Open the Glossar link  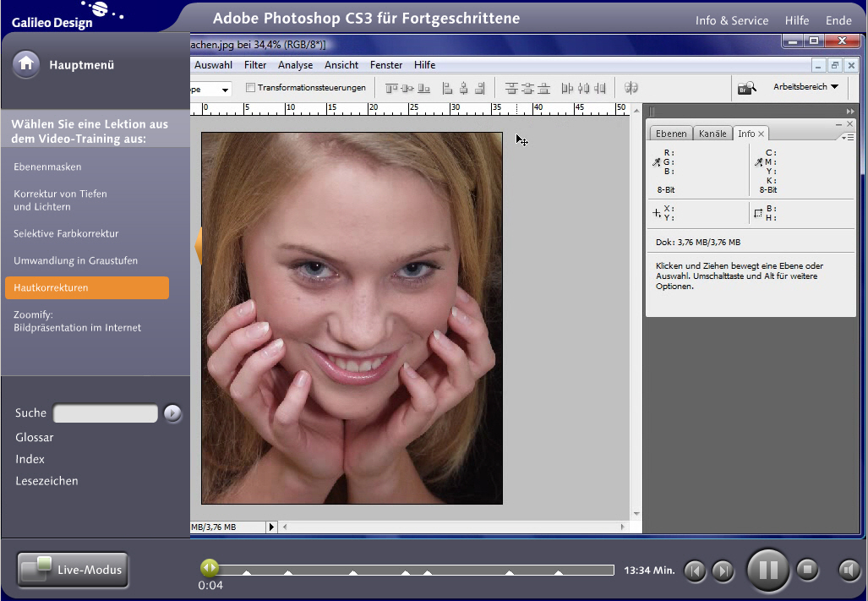coord(35,437)
